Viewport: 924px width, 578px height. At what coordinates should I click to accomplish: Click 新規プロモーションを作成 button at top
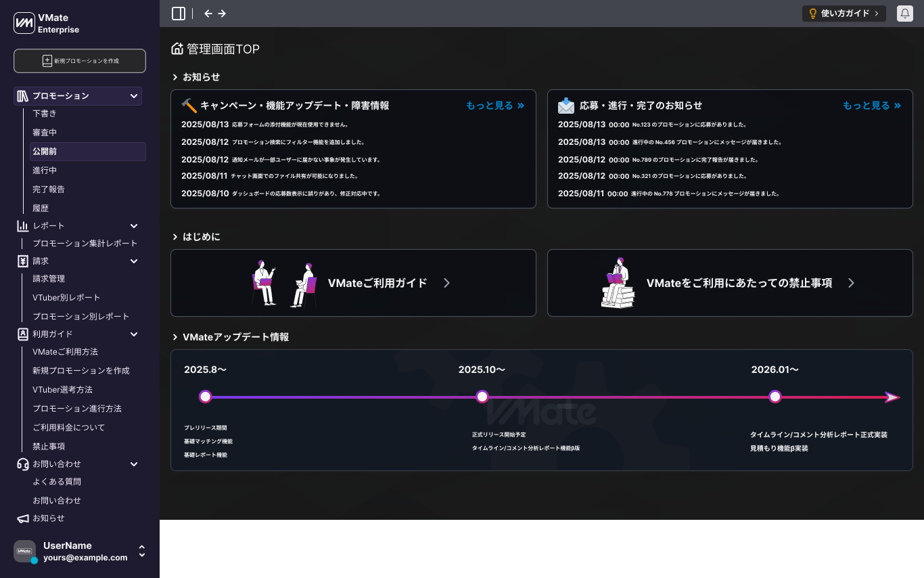[x=80, y=61]
